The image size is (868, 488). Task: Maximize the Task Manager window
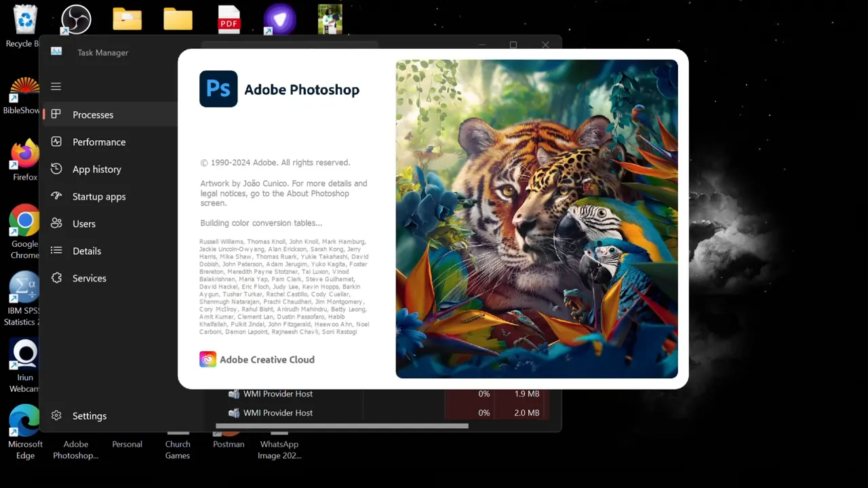[x=513, y=45]
